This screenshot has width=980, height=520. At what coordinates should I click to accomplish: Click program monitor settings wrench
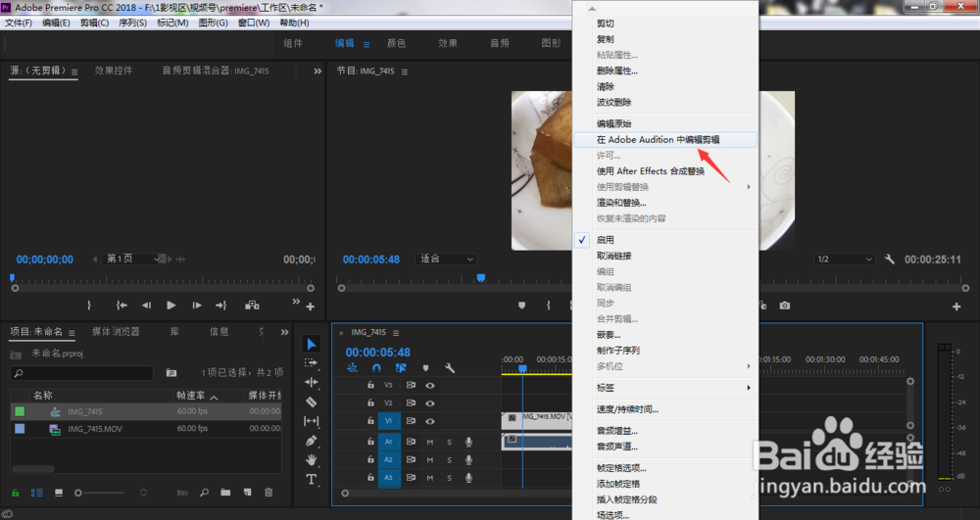890,260
